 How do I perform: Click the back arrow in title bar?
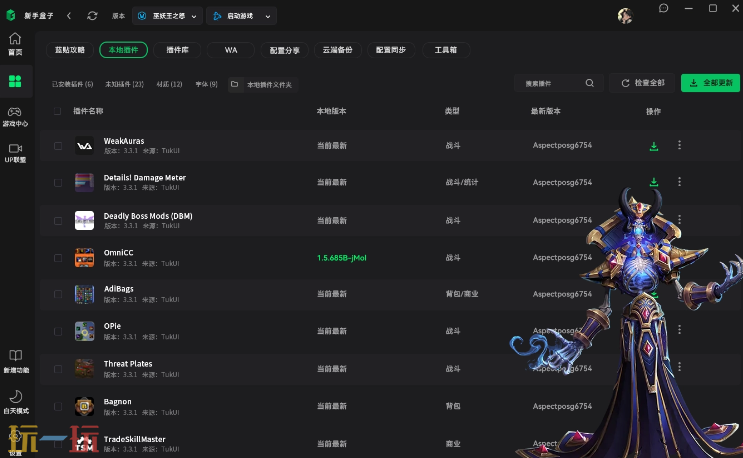pos(69,16)
